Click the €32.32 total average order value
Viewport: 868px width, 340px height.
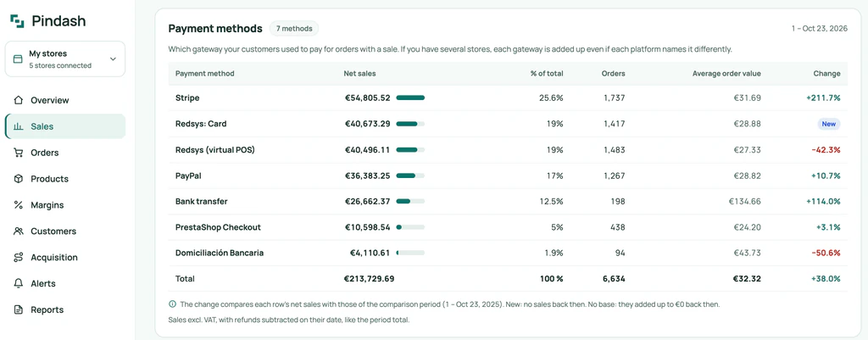click(747, 279)
